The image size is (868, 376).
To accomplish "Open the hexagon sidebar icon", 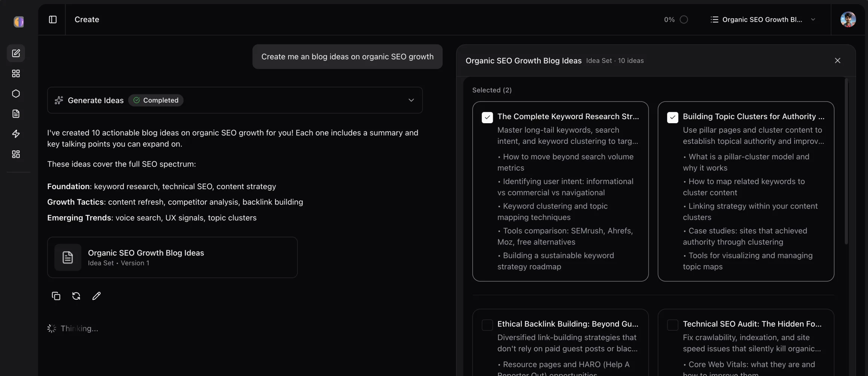I will 16,94.
